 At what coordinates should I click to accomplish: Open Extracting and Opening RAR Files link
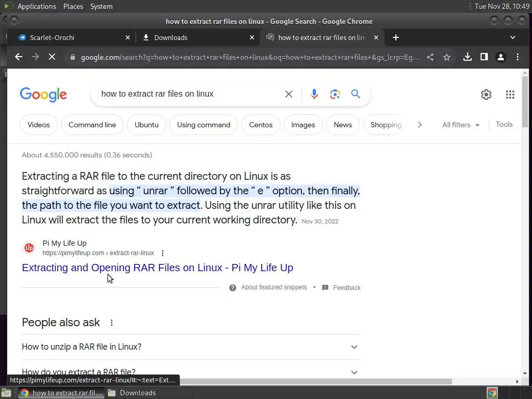pyautogui.click(x=157, y=268)
